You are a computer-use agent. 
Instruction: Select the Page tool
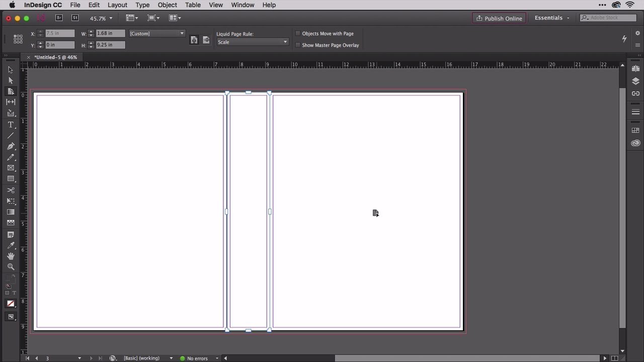(11, 92)
